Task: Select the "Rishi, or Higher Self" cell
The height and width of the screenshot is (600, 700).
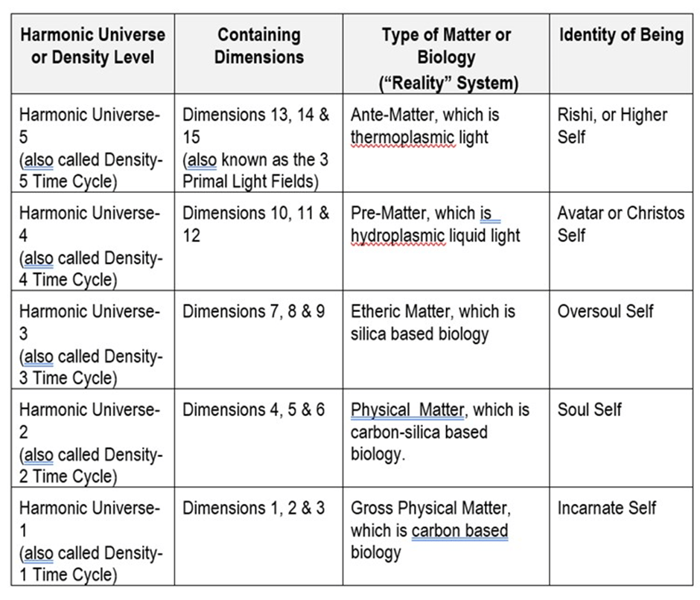Action: (612, 126)
